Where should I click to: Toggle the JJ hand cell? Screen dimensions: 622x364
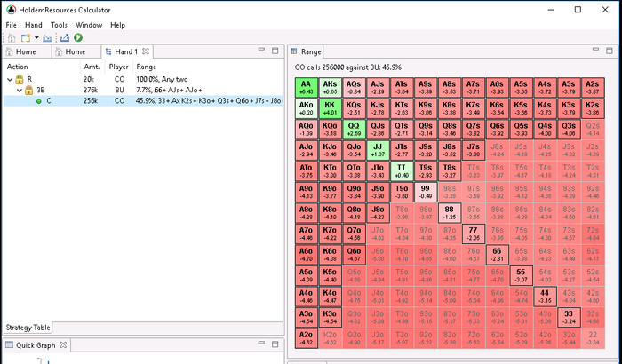pos(378,151)
